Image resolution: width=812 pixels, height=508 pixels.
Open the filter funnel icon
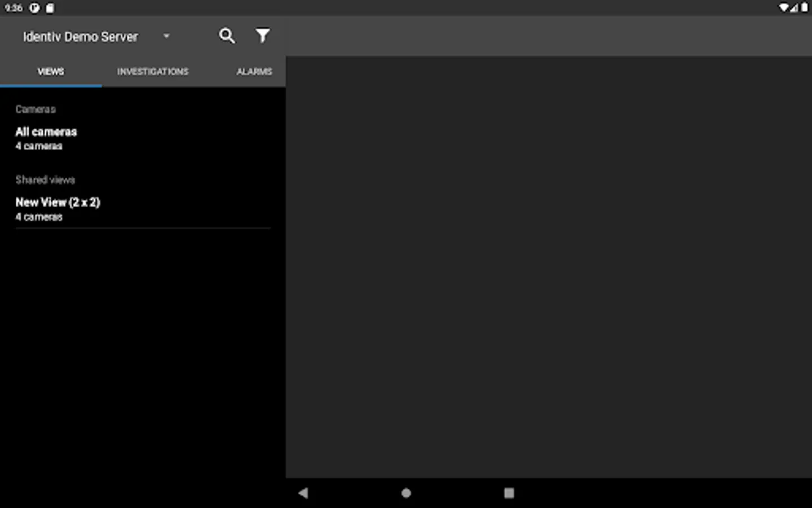[x=262, y=36]
